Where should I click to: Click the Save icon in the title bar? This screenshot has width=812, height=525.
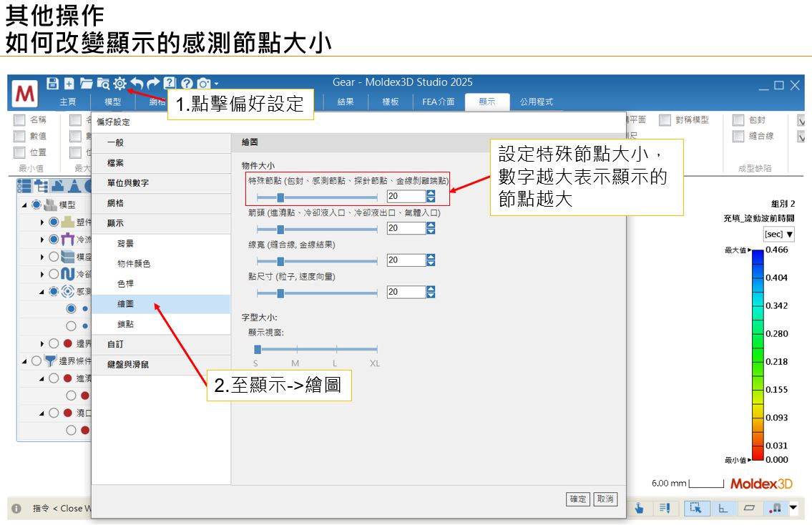pyautogui.click(x=54, y=84)
